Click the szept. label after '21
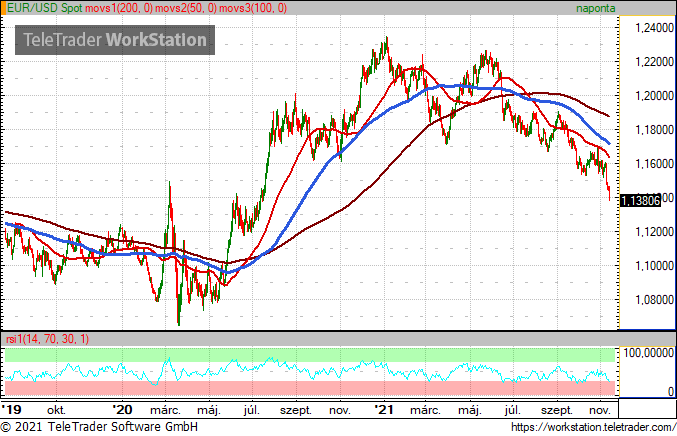The height and width of the screenshot is (436, 677). pyautogui.click(x=557, y=410)
